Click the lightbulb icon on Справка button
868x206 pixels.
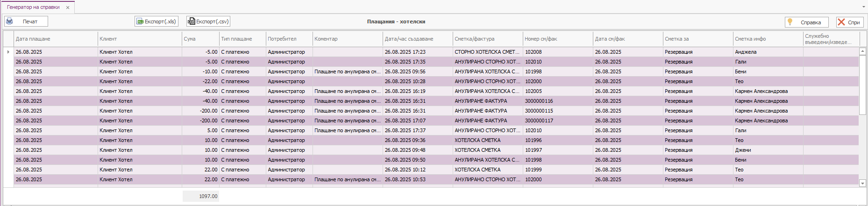pos(790,22)
